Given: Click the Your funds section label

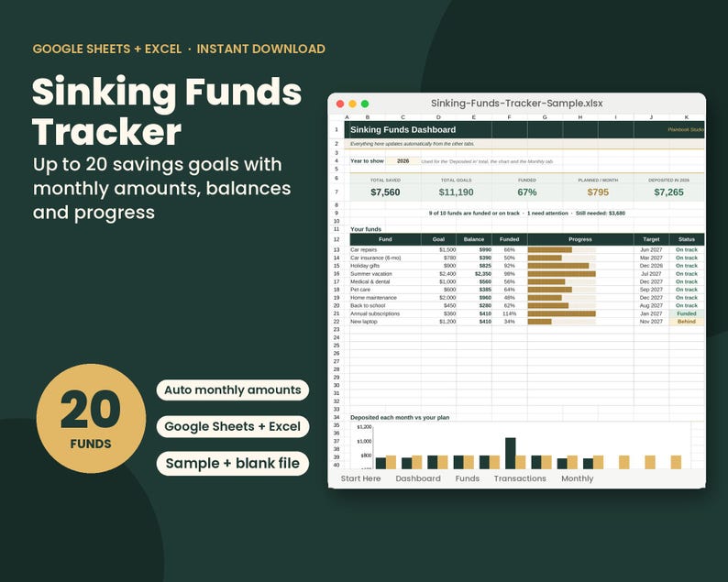Looking at the screenshot, I should point(366,229).
